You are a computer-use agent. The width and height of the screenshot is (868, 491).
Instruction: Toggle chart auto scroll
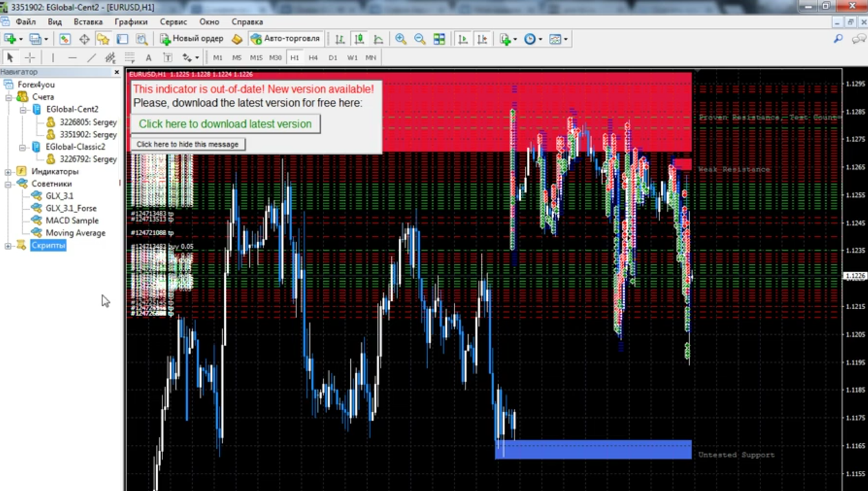pos(463,39)
